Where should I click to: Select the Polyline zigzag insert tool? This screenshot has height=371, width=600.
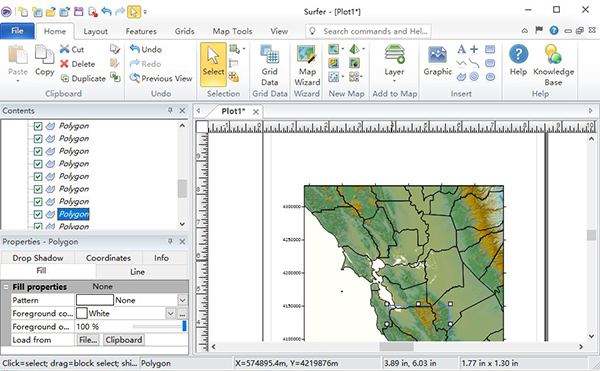pyautogui.click(x=461, y=63)
